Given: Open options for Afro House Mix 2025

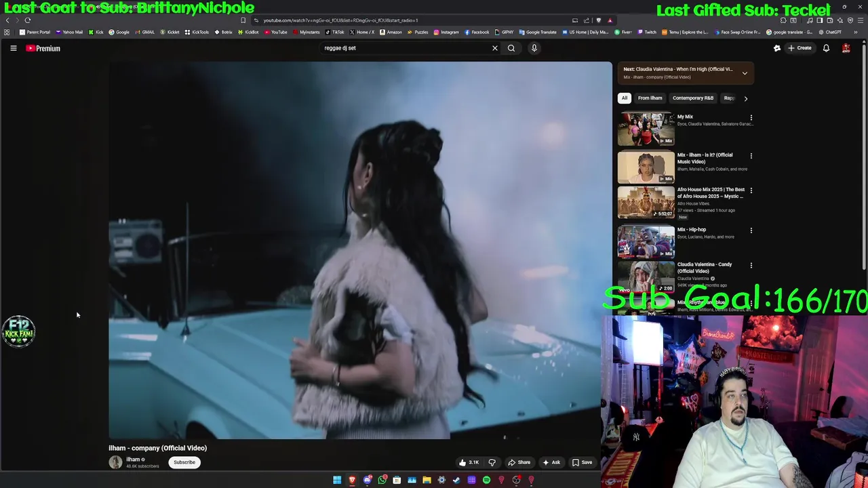Looking at the screenshot, I should click(x=751, y=190).
